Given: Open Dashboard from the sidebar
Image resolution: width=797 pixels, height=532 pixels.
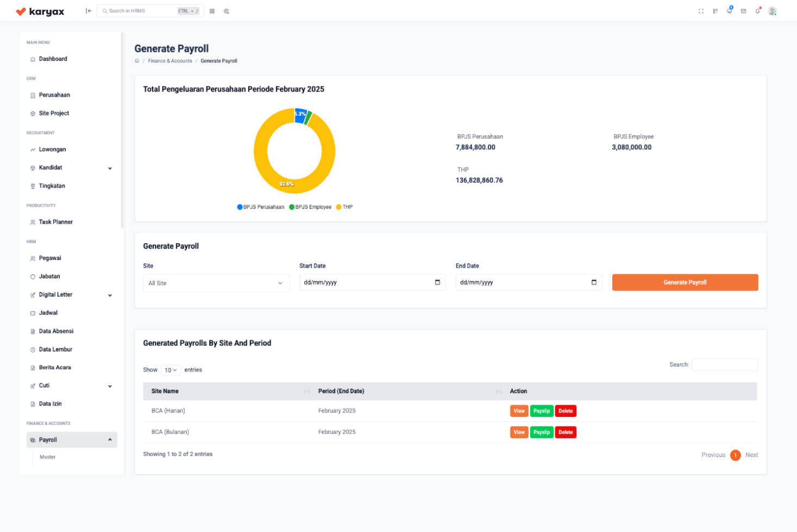Looking at the screenshot, I should click(x=53, y=59).
